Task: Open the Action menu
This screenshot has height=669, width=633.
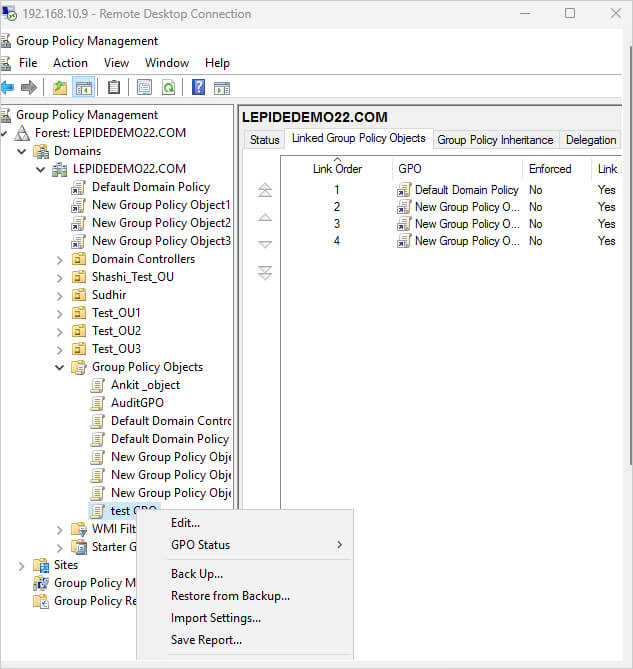Action: [x=70, y=63]
